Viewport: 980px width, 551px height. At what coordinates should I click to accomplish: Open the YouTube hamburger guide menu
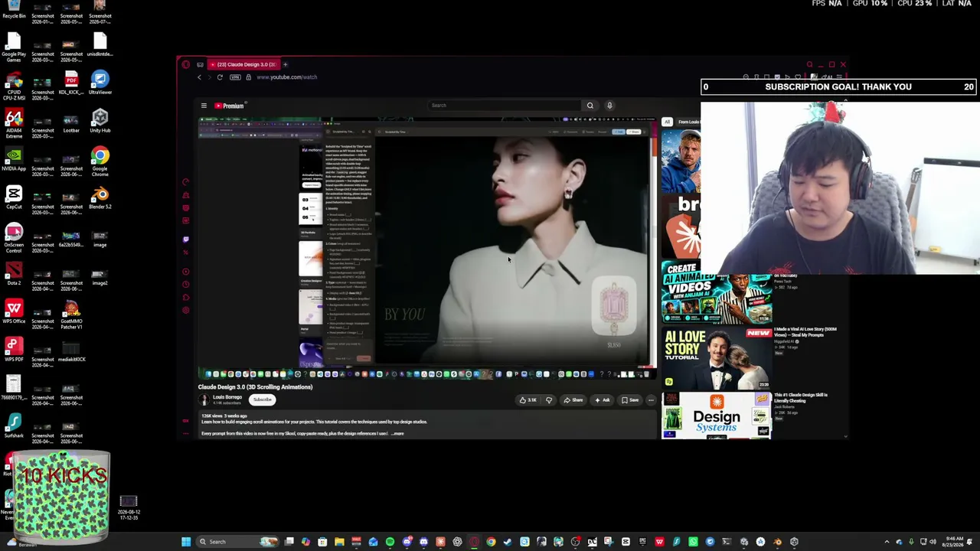coord(204,106)
